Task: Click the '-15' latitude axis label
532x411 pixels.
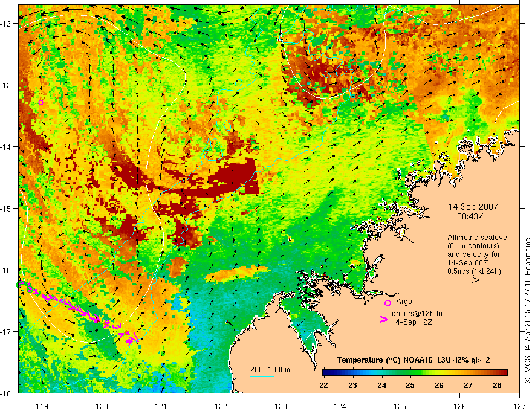Action: click(6, 208)
